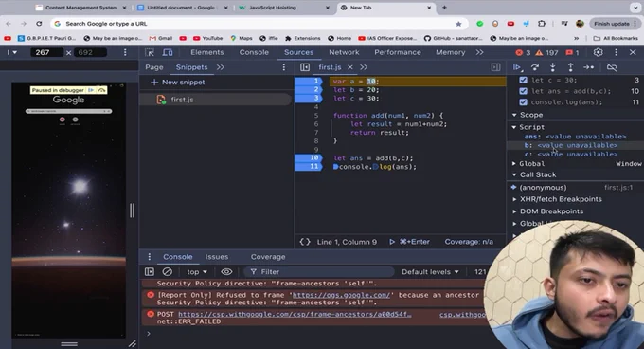644x349 pixels.
Task: Clear console with the ban icon
Action: 168,272
